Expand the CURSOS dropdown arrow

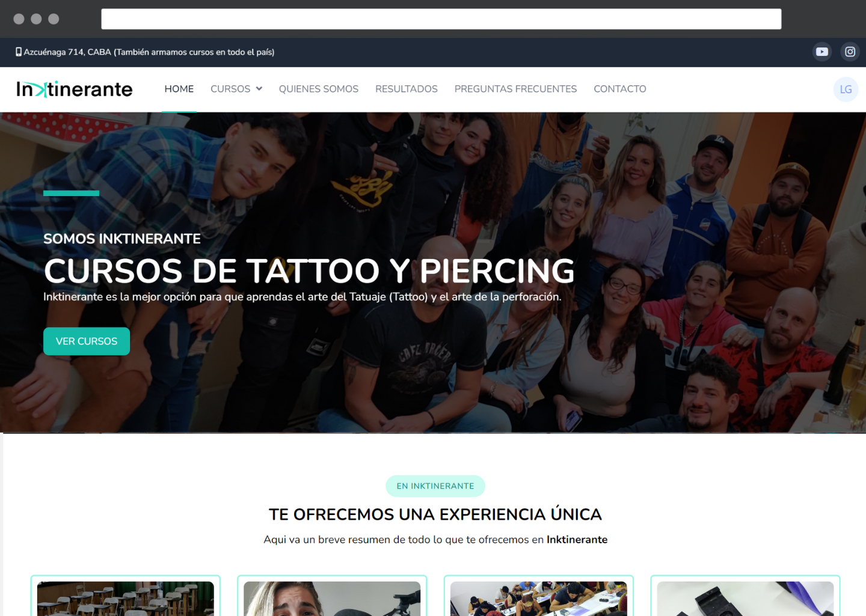pyautogui.click(x=259, y=89)
